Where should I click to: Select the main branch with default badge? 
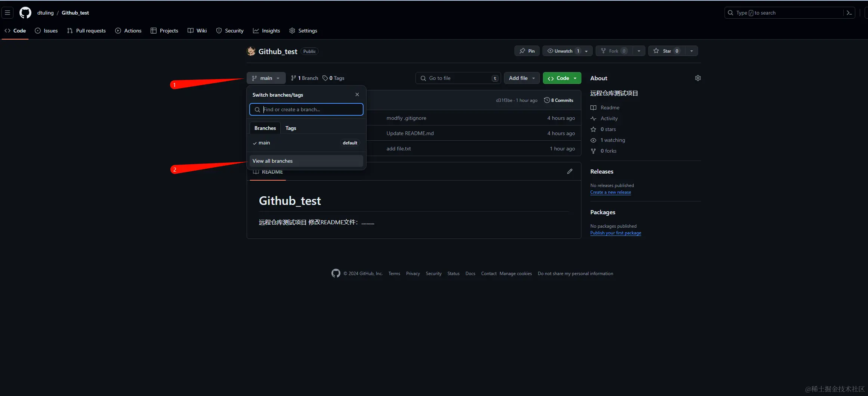pyautogui.click(x=306, y=143)
